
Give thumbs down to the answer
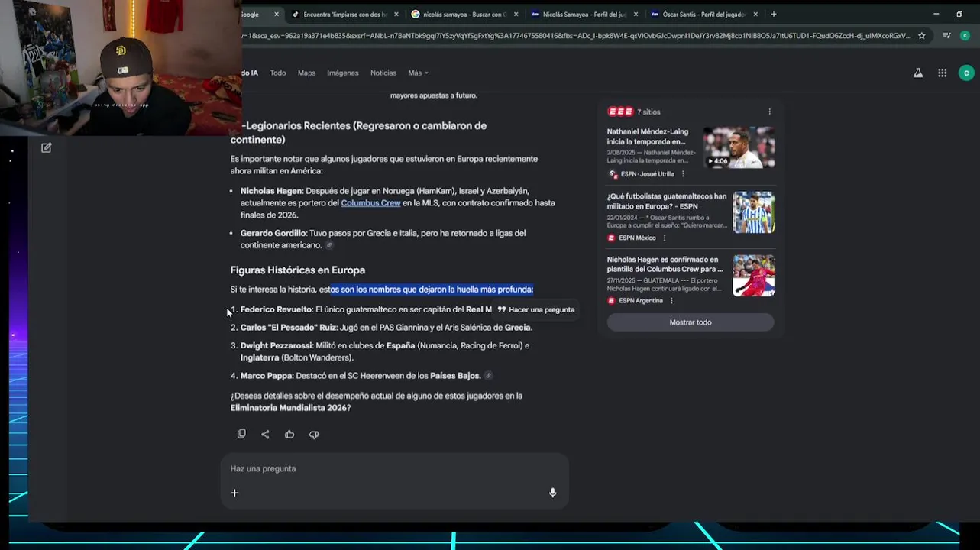(x=314, y=434)
